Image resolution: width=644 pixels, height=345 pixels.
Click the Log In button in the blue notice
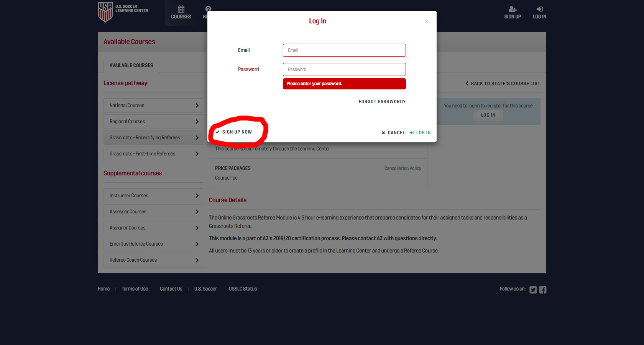pyautogui.click(x=488, y=115)
